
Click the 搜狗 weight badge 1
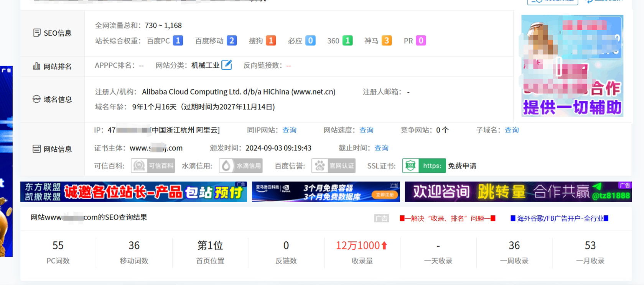(271, 41)
